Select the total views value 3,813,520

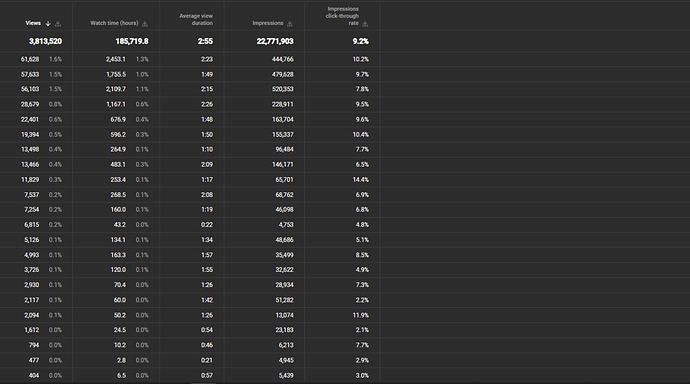point(45,41)
